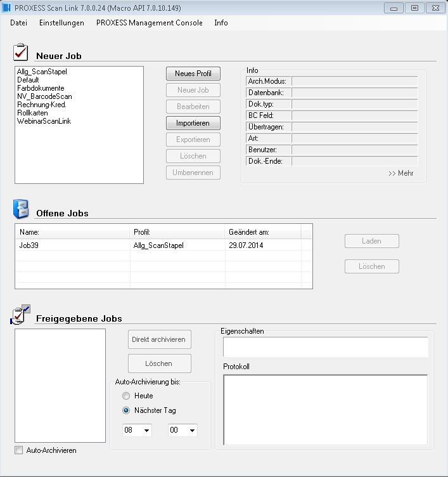Screen dimensions: 448x477
Task: Open the minutes dropdown showing 00
Action: pyautogui.click(x=182, y=430)
